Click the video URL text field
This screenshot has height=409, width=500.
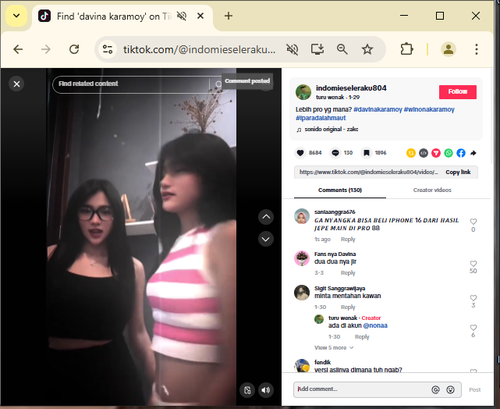(x=368, y=172)
